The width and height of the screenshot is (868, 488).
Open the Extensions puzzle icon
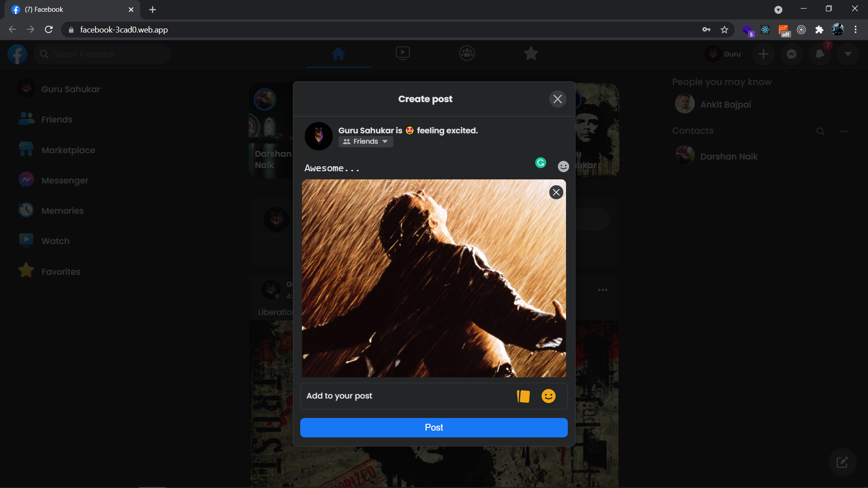pyautogui.click(x=819, y=30)
